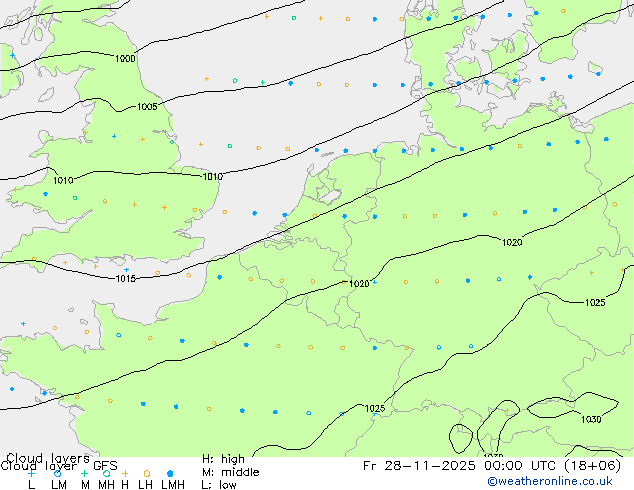Click the 'L: low' legend text
The height and width of the screenshot is (490, 634).
[x=219, y=485]
